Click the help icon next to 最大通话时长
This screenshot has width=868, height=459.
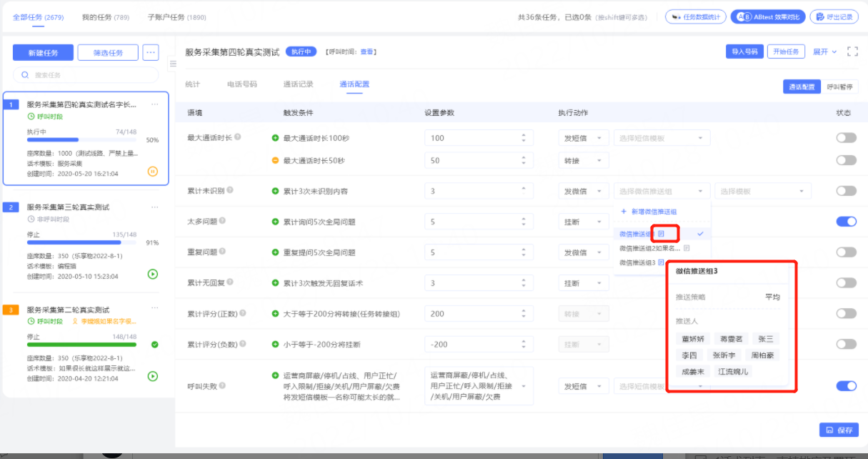(x=238, y=137)
